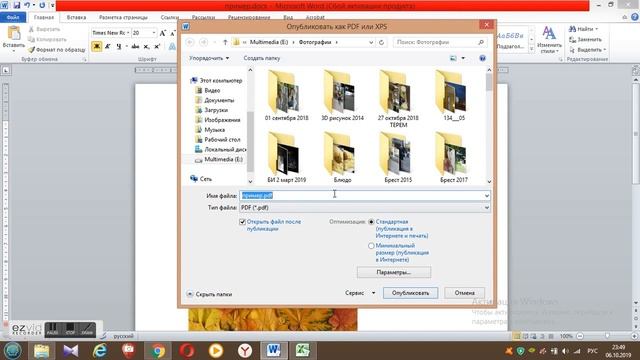This screenshot has width=640, height=360.
Task: Click the Отмена button
Action: coord(464,293)
